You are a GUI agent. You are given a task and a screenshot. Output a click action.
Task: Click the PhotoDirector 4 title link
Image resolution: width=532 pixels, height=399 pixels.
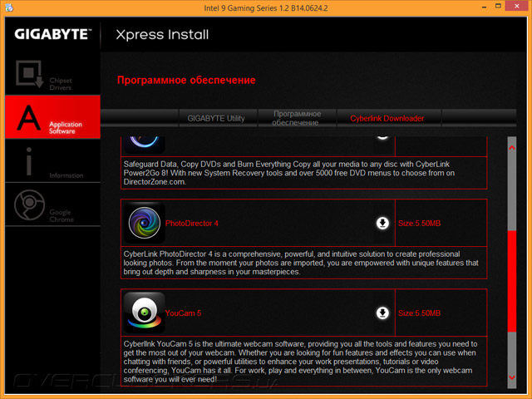192,224
